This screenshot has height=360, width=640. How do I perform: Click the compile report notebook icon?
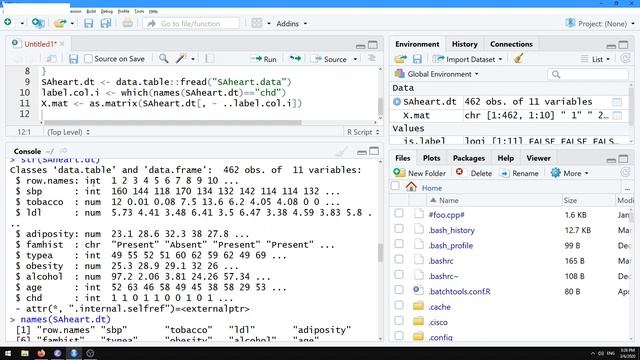point(210,59)
